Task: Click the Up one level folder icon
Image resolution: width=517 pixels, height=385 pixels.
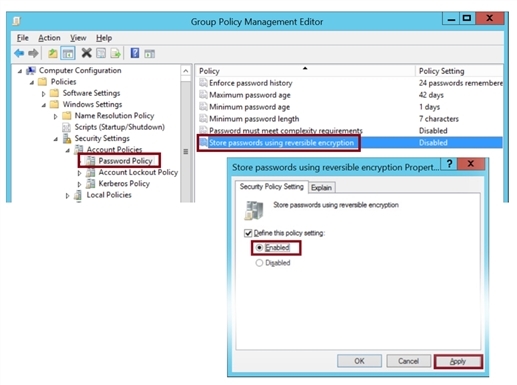Action: click(x=52, y=53)
